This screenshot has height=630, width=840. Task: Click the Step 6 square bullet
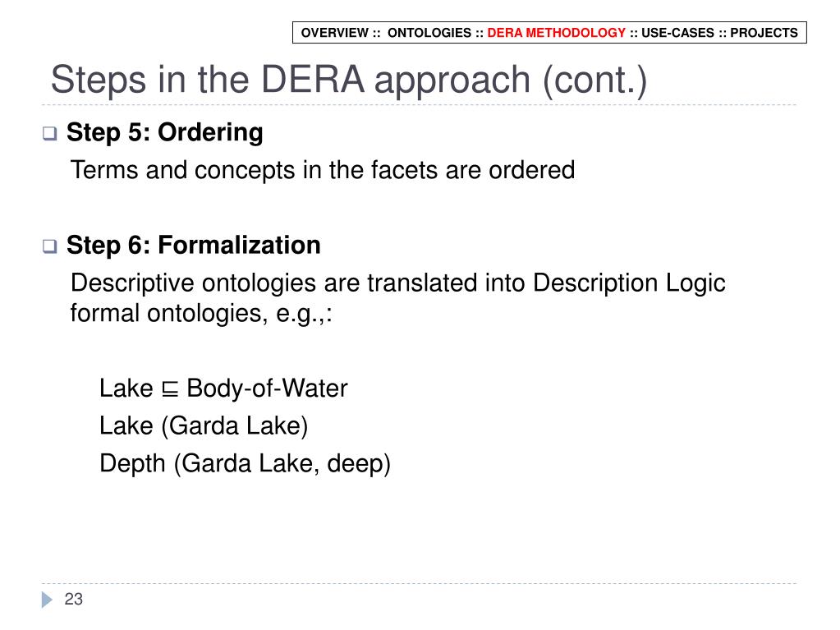click(50, 246)
